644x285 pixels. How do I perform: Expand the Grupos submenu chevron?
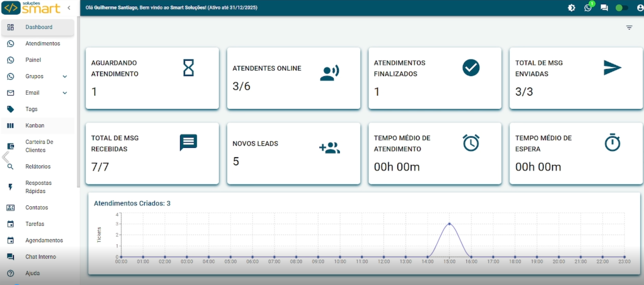65,76
